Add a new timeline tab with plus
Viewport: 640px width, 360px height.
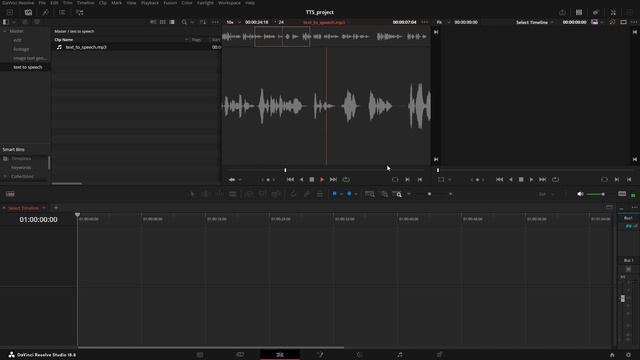click(x=56, y=208)
